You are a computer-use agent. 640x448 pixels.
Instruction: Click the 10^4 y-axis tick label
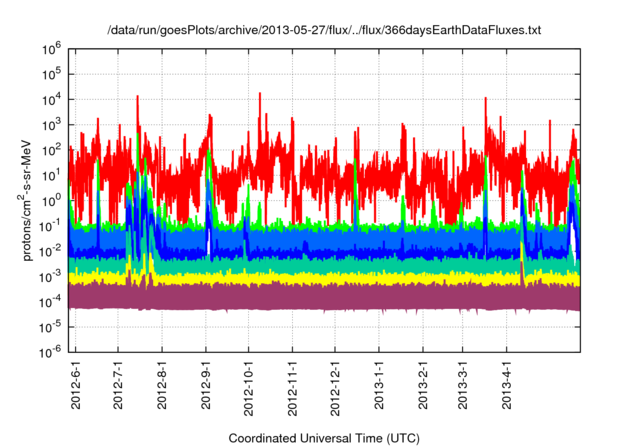(x=51, y=100)
